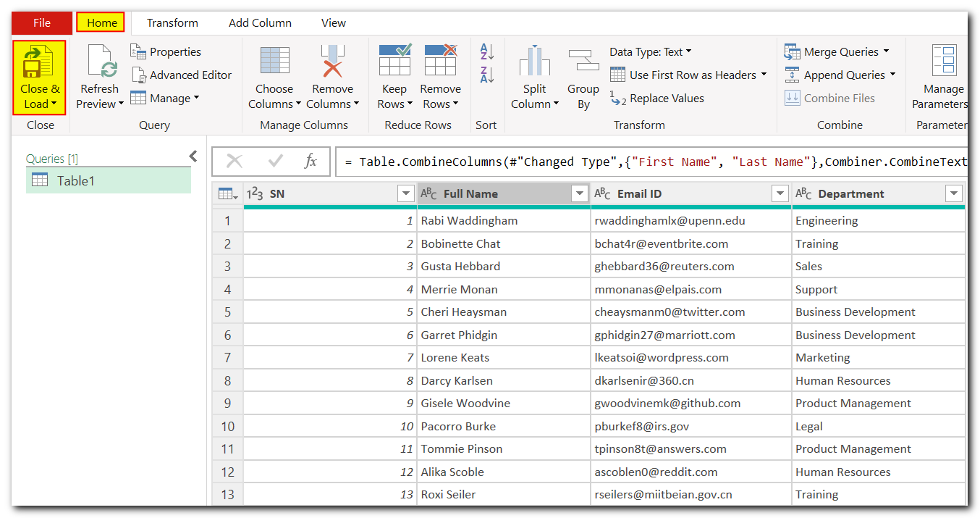This screenshot has height=518, width=980.
Task: Open the Append Queries dropdown arrow
Action: click(892, 75)
